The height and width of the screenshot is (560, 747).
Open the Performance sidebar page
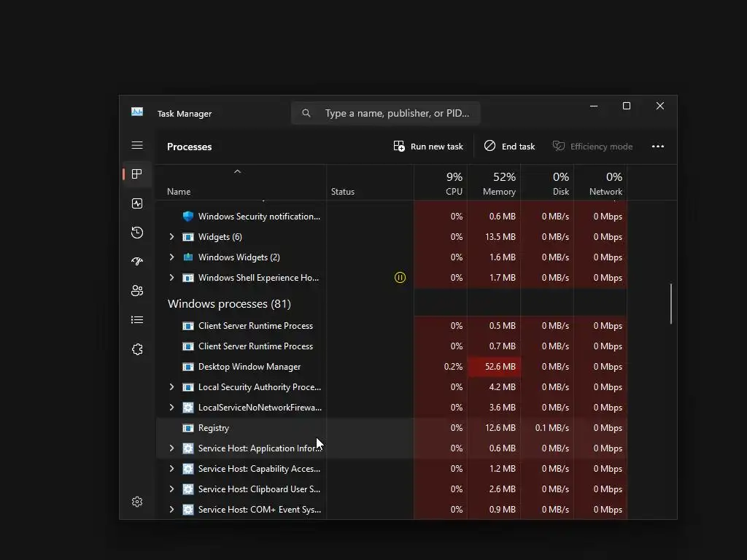pos(137,204)
